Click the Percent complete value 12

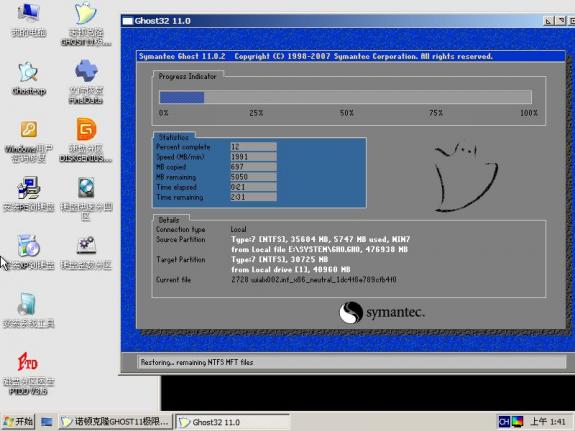click(253, 147)
